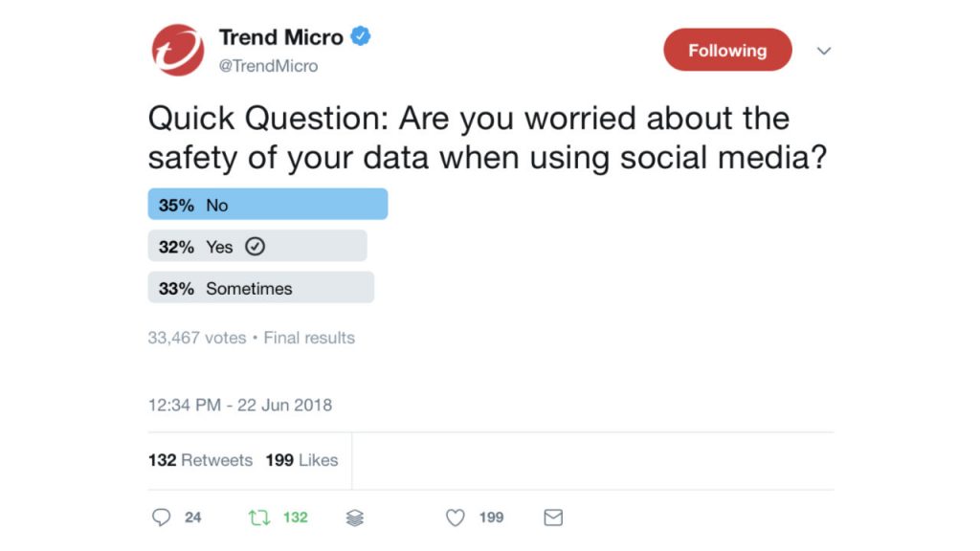View the 132 Retweets list

point(200,460)
